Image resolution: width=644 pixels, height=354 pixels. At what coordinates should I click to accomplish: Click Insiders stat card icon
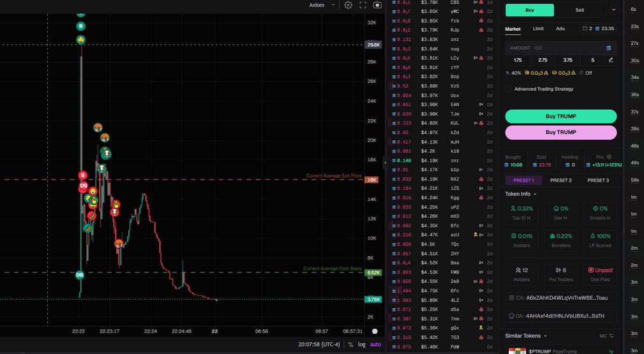(x=514, y=236)
